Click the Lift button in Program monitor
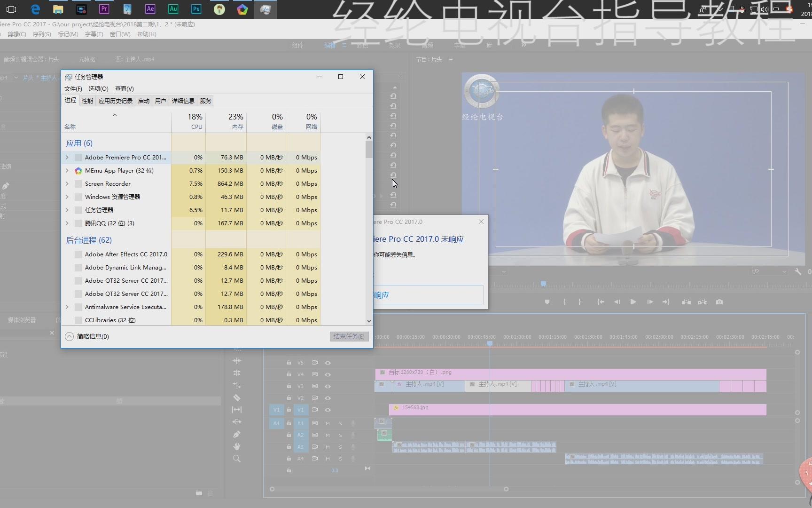 [686, 302]
